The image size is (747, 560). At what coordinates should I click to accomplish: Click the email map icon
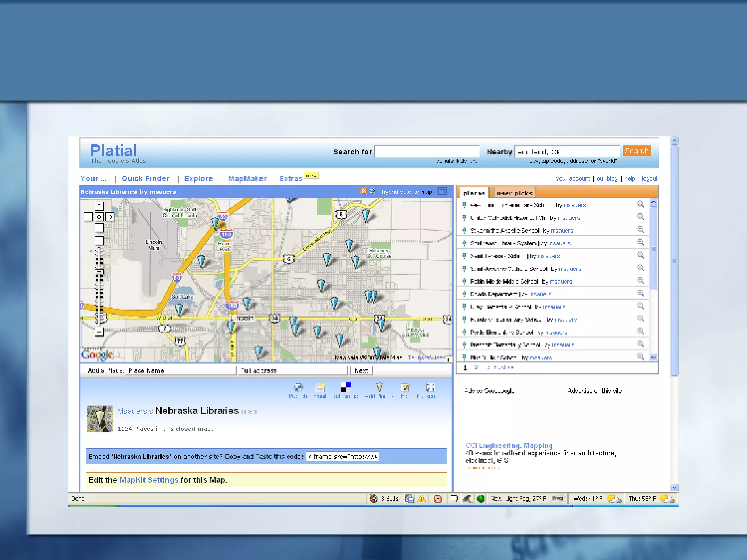click(x=320, y=388)
